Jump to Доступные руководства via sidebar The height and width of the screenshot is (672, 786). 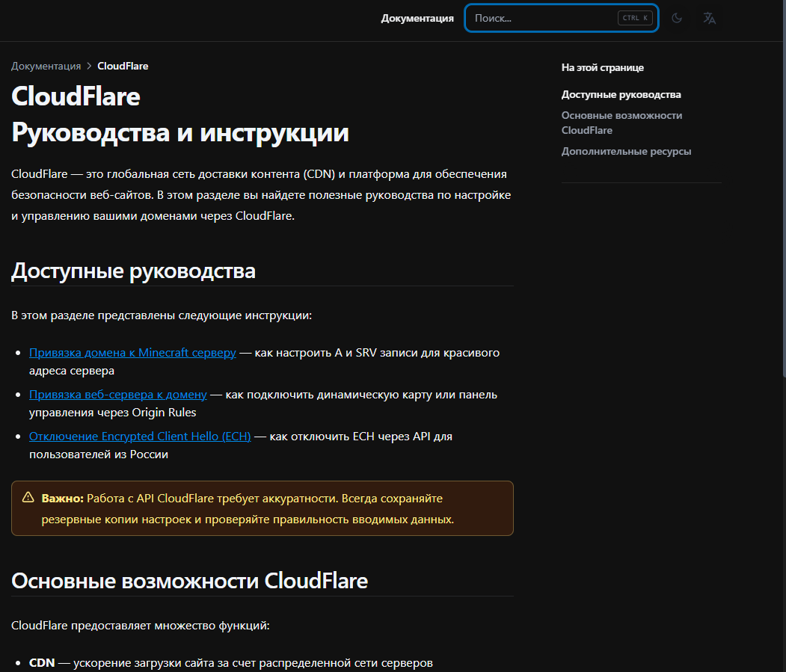[x=621, y=94]
